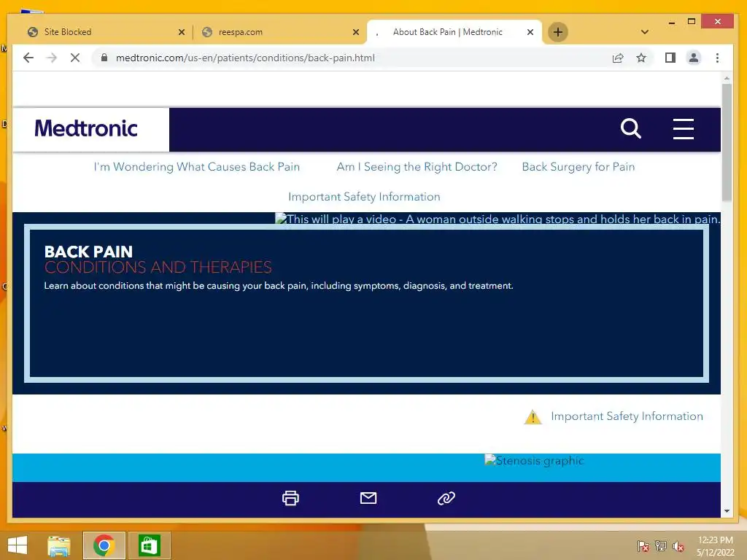Close the About Back Pain tab
Viewport: 747px width, 560px height.
[x=530, y=32]
